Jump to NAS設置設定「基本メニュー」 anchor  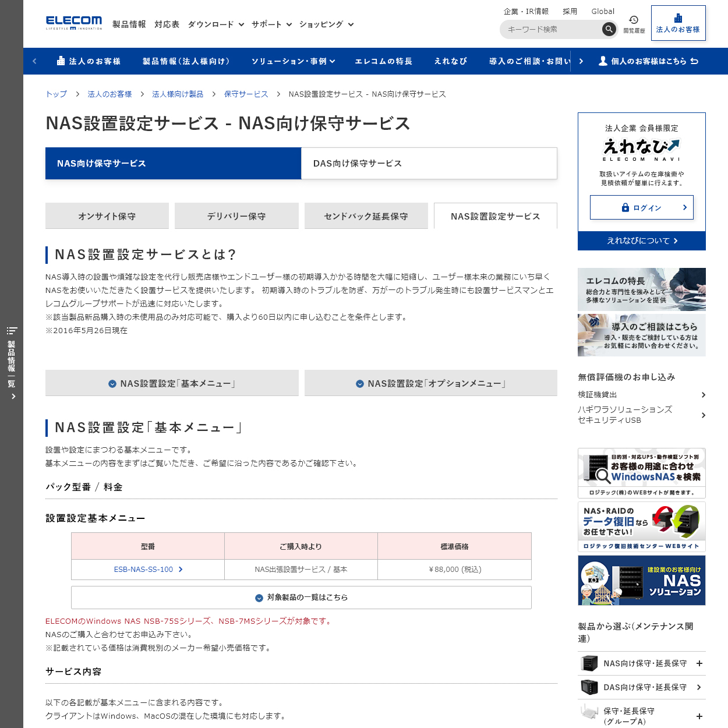172,383
